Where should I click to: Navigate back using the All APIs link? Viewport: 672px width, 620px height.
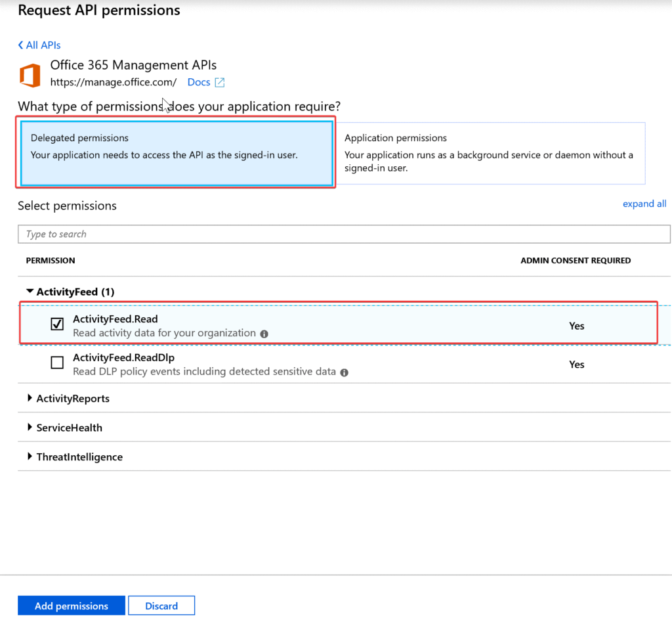pos(43,45)
